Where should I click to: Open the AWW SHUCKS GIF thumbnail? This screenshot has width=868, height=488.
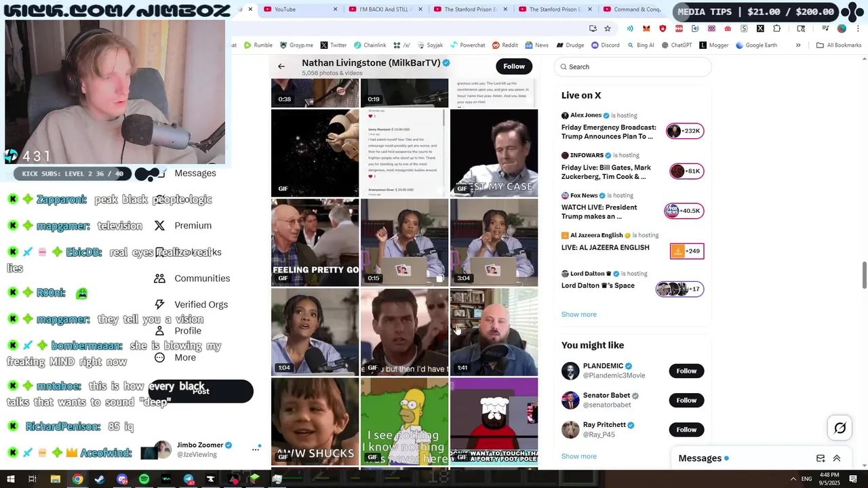pos(315,422)
